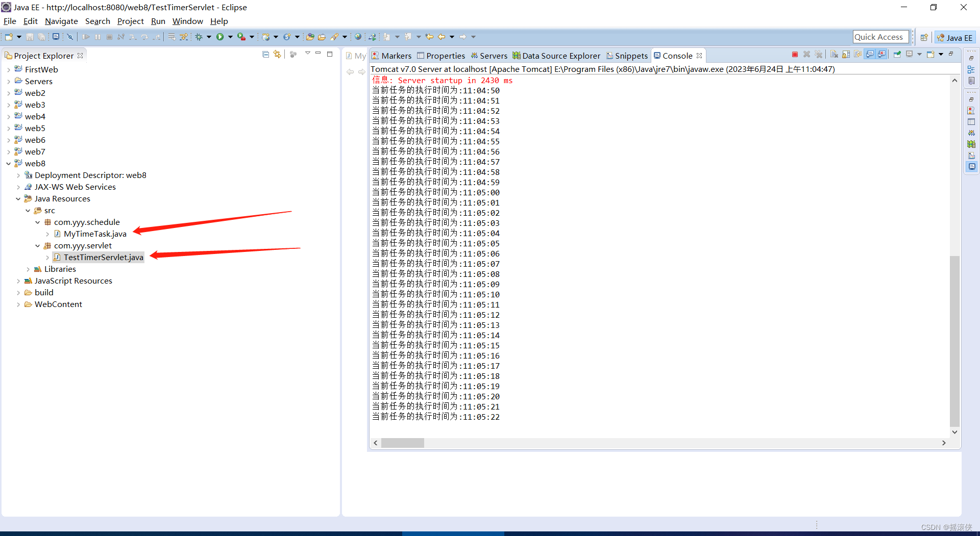The image size is (980, 536).
Task: Click the Open Console icon
Action: coord(930,55)
